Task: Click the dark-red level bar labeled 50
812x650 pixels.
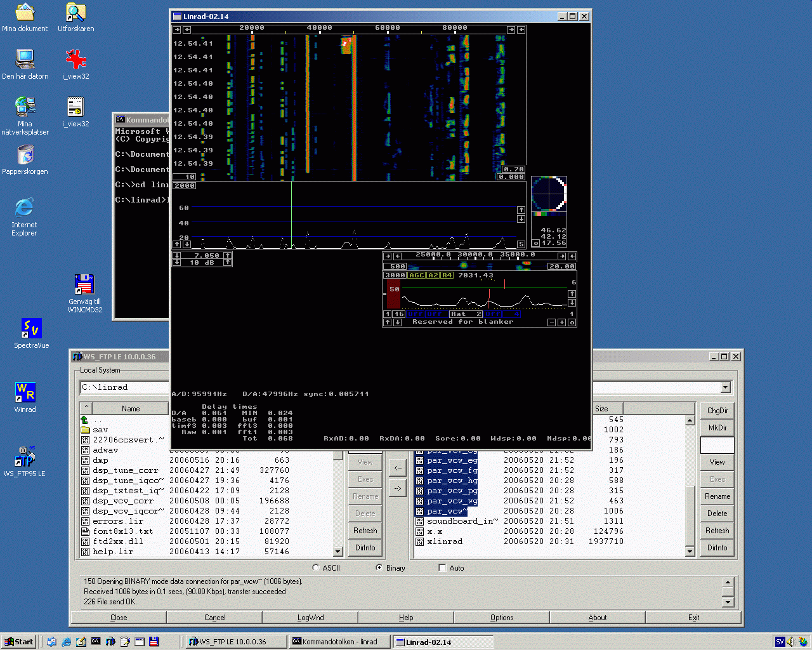Action: (x=394, y=295)
